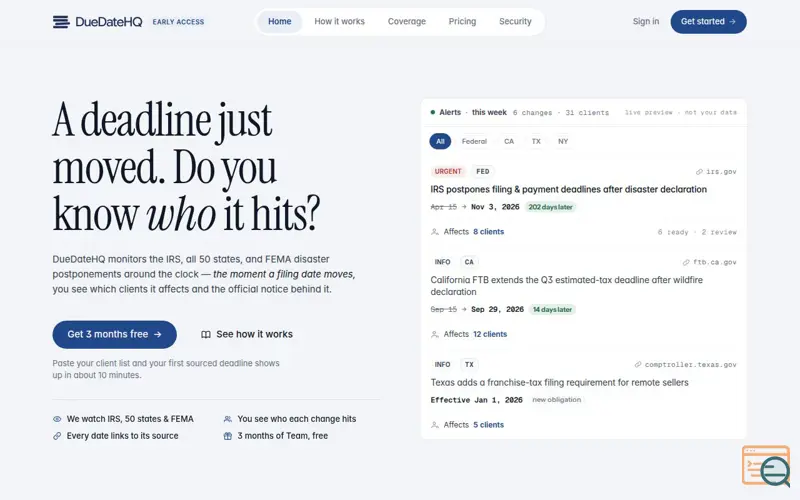Click the 6 ready · 2 review status
Image resolution: width=800 pixels, height=500 pixels.
(x=697, y=232)
